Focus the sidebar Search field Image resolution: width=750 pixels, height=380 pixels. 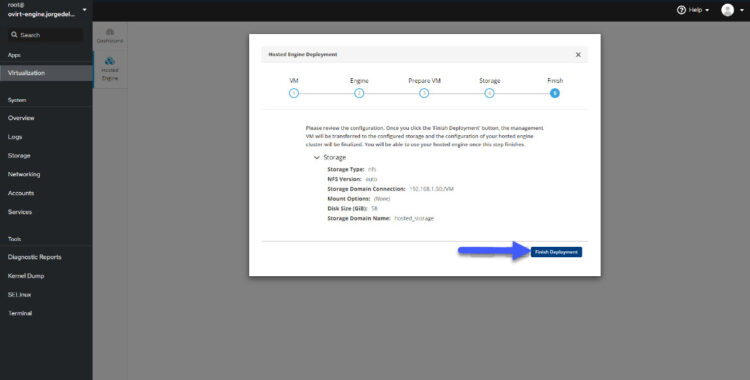click(46, 35)
